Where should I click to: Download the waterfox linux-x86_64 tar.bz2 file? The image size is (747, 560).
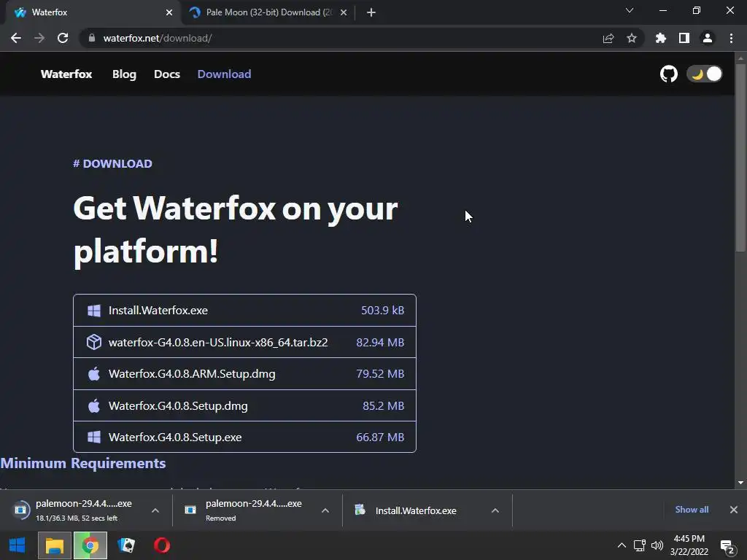(244, 343)
